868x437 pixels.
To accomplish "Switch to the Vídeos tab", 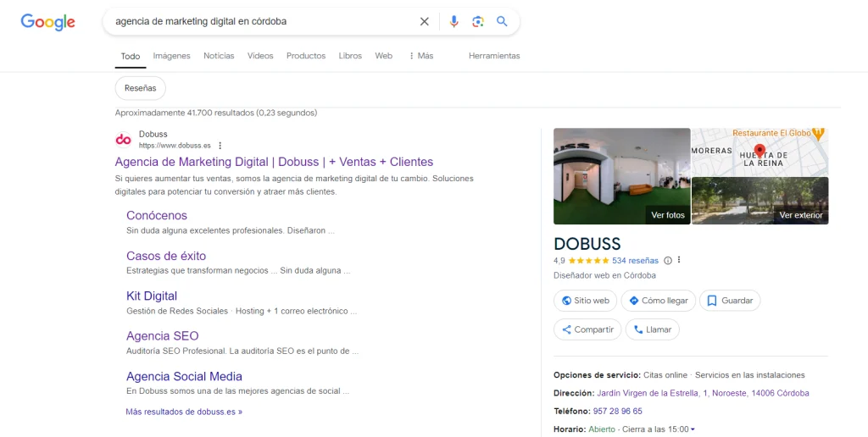I will pos(260,56).
